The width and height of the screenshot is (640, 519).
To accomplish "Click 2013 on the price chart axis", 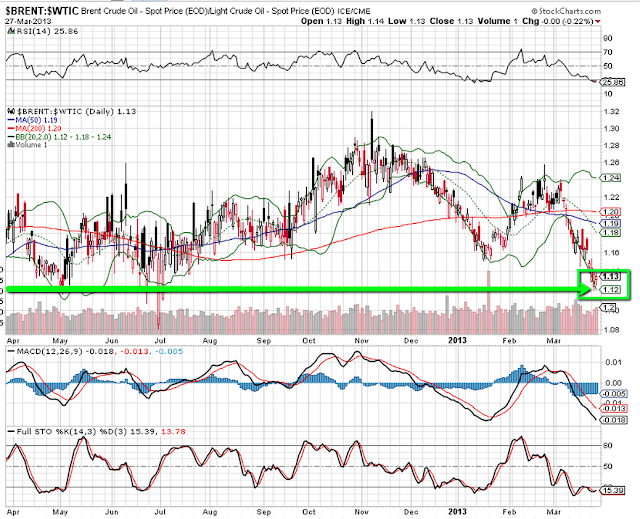I will 457,341.
